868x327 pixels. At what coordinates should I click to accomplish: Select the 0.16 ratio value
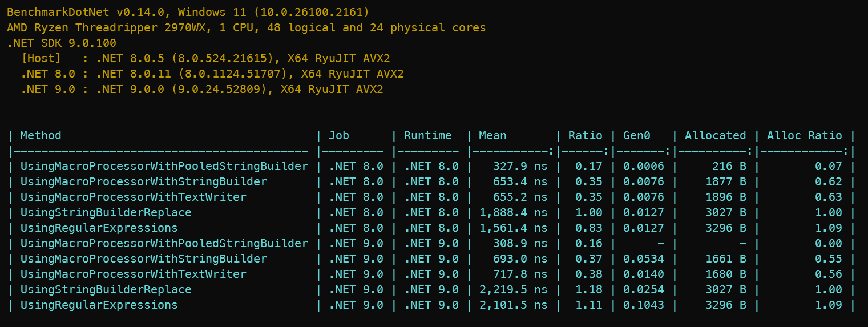point(589,243)
